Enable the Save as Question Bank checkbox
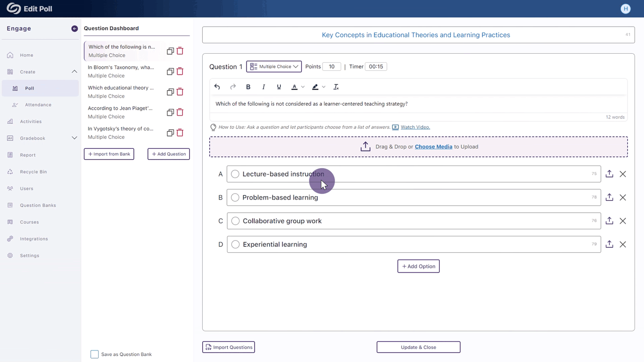The height and width of the screenshot is (362, 644). coord(95,354)
